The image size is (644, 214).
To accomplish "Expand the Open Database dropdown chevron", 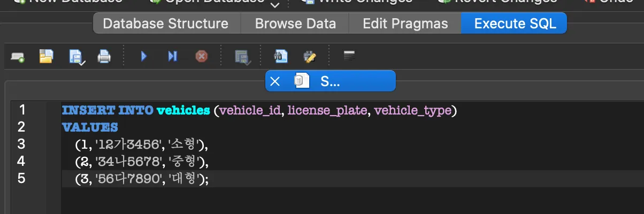I will click(275, 5).
